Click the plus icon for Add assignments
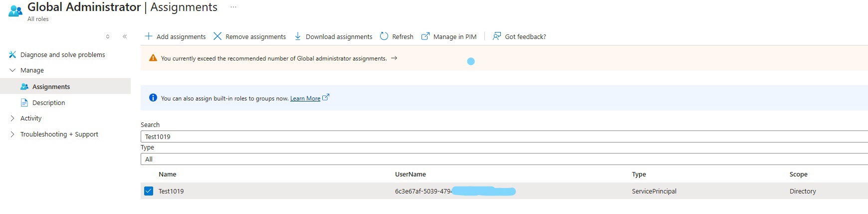 pyautogui.click(x=148, y=36)
